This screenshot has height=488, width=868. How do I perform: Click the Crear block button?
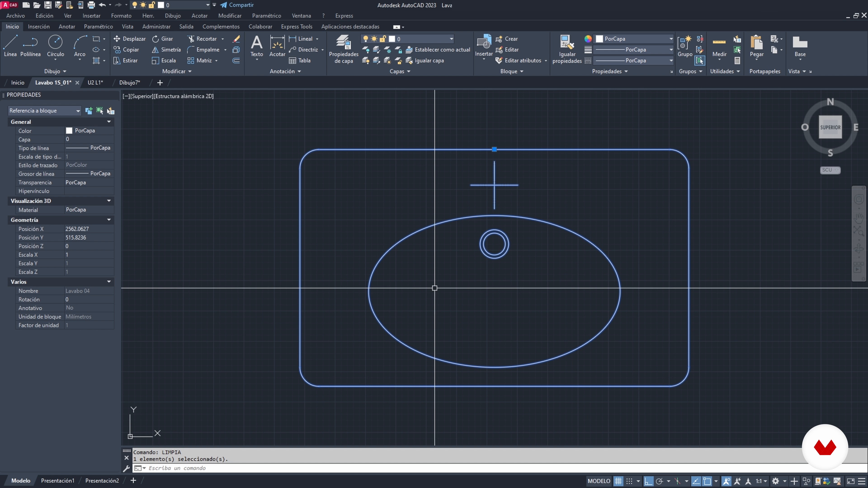click(x=506, y=39)
